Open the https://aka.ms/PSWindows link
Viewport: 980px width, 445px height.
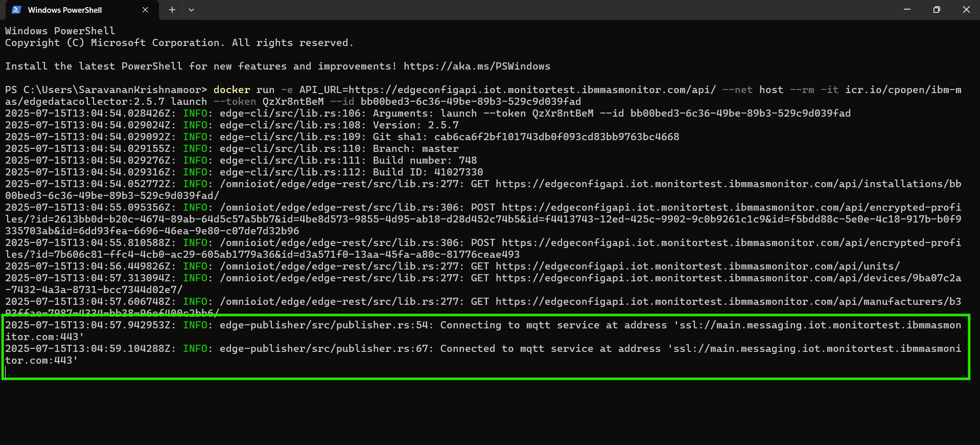477,66
